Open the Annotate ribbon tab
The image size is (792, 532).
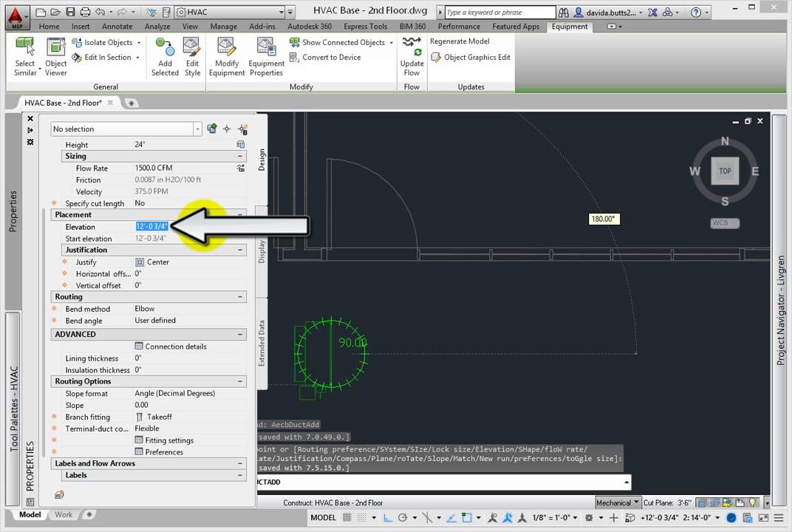(117, 27)
